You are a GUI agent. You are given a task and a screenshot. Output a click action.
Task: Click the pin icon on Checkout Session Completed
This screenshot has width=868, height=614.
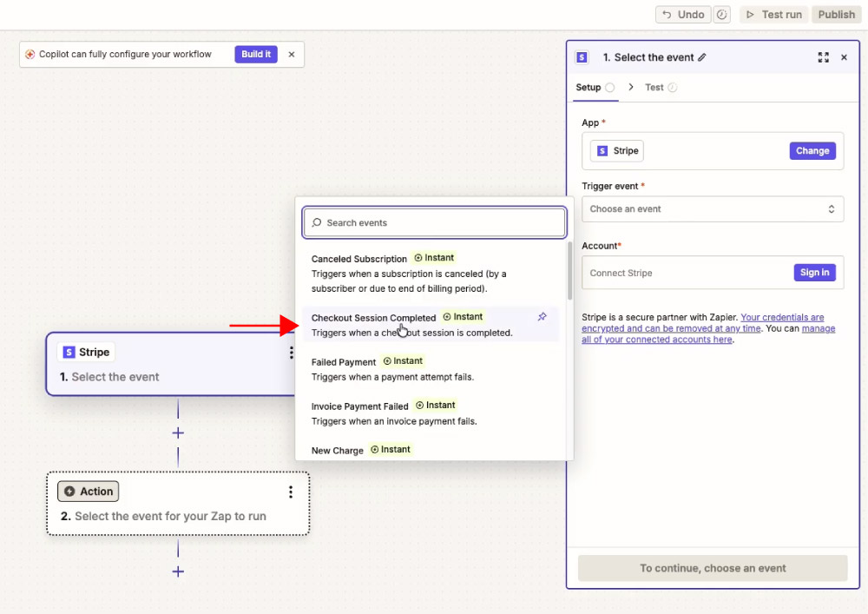542,317
